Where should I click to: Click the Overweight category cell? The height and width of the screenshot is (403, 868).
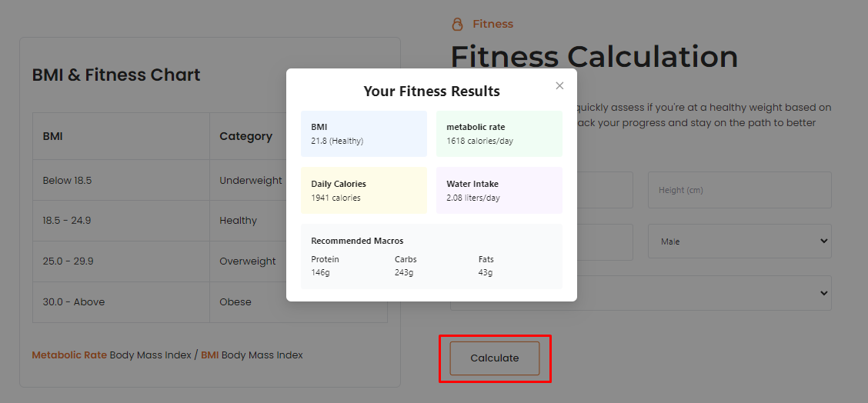(248, 261)
